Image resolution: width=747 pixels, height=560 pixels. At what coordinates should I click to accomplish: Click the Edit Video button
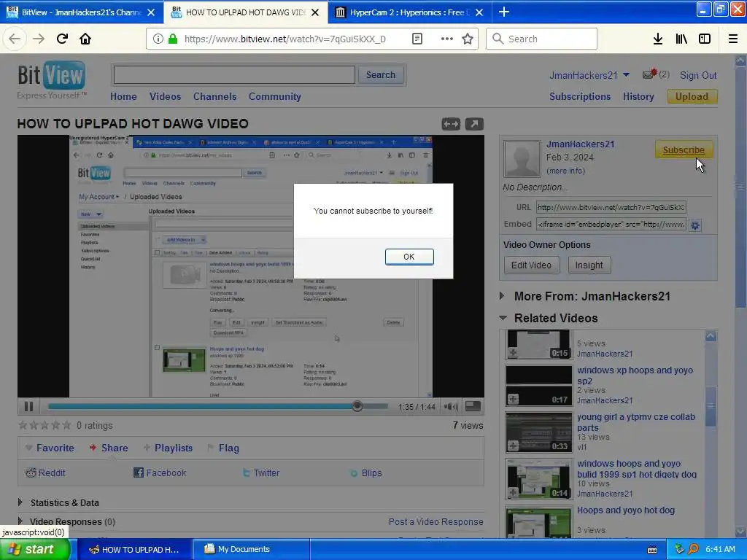pyautogui.click(x=531, y=265)
